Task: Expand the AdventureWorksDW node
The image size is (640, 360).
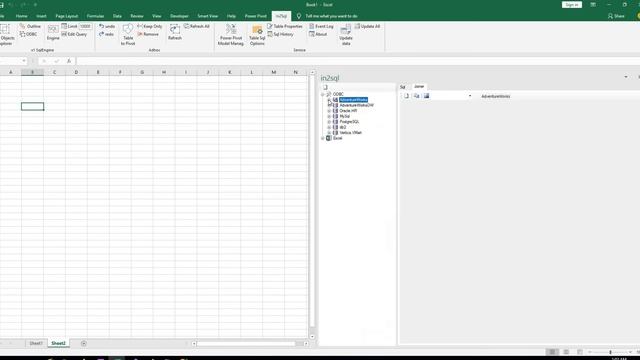Action: point(329,105)
